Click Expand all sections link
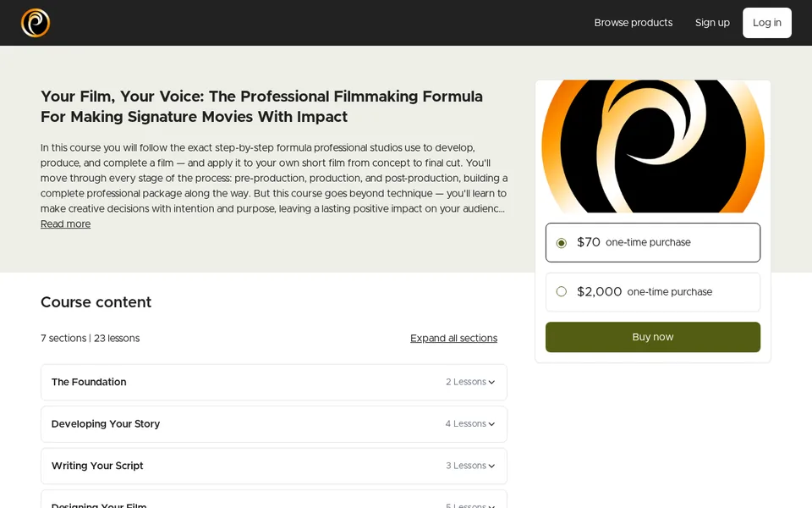Viewport: 812px width, 508px height. click(x=453, y=339)
